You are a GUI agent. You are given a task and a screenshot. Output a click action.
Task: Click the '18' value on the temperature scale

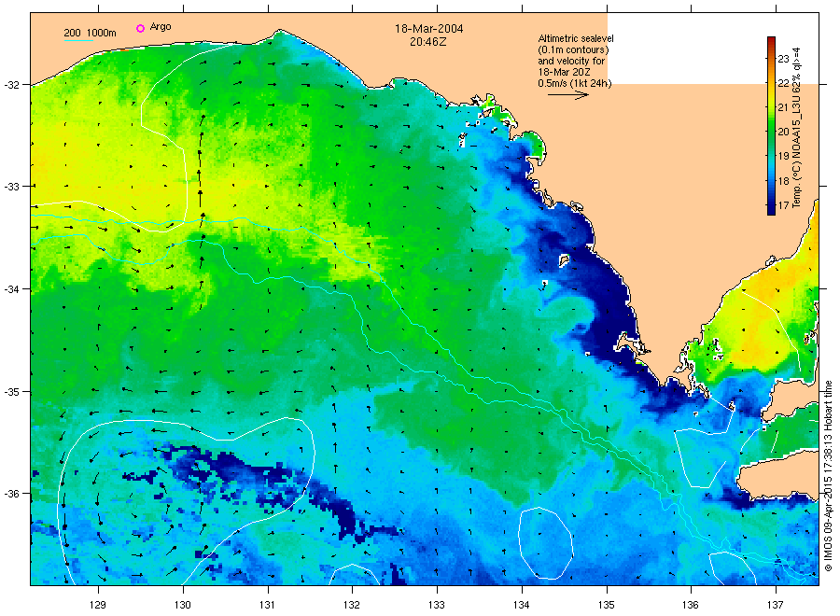783,180
